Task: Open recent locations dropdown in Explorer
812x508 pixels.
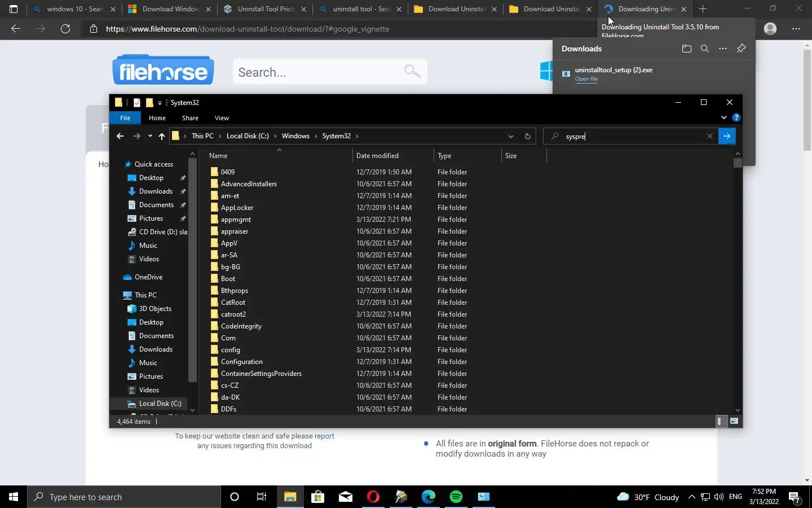Action: 150,136
